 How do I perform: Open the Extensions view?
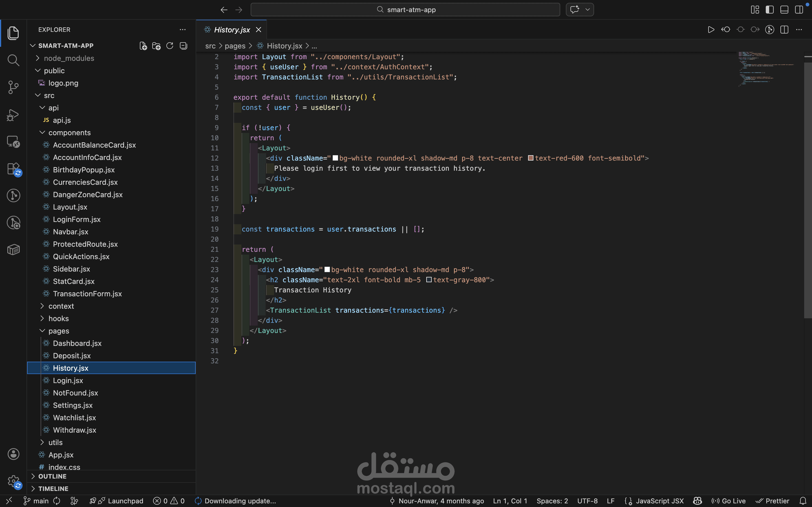click(13, 169)
